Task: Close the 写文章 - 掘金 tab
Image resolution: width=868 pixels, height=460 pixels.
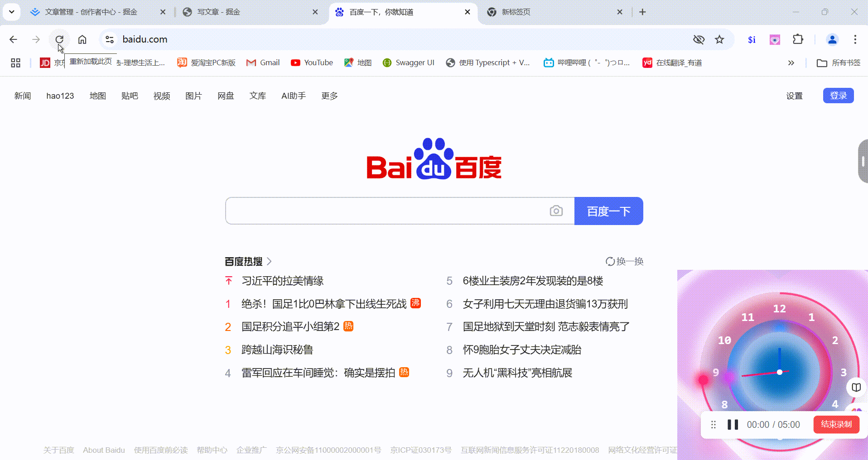Action: tap(315, 12)
